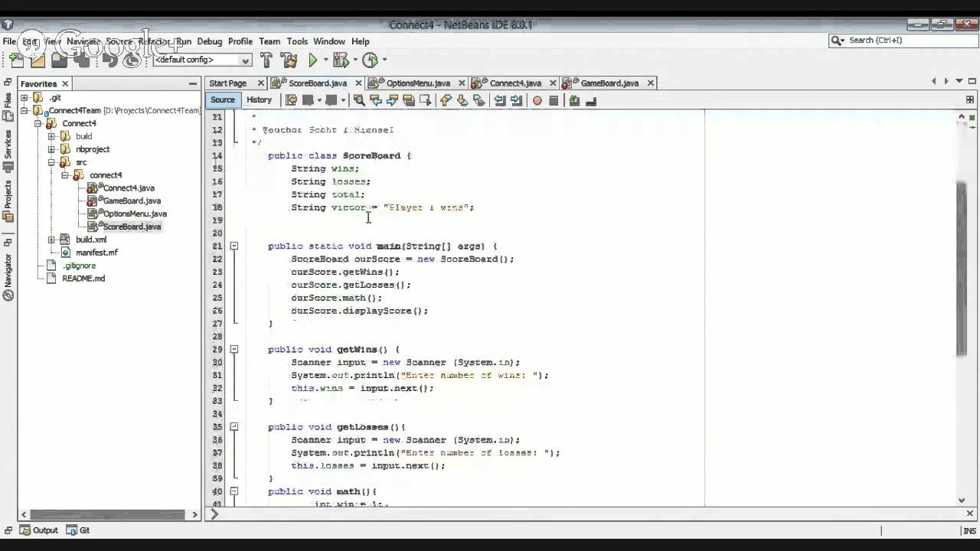The width and height of the screenshot is (980, 551).
Task: Click the Clean and Build Project icon
Action: (289, 60)
